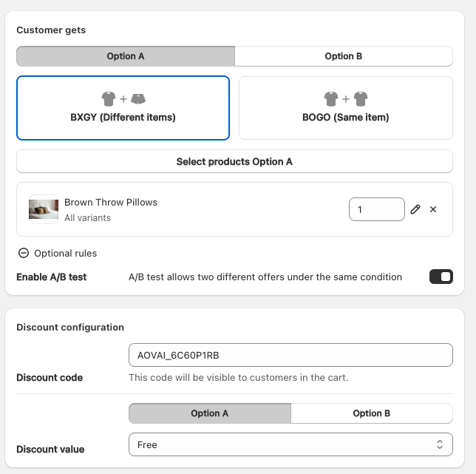The width and height of the screenshot is (476, 474).
Task: Select Option B tab in Discount configuration
Action: pos(371,413)
